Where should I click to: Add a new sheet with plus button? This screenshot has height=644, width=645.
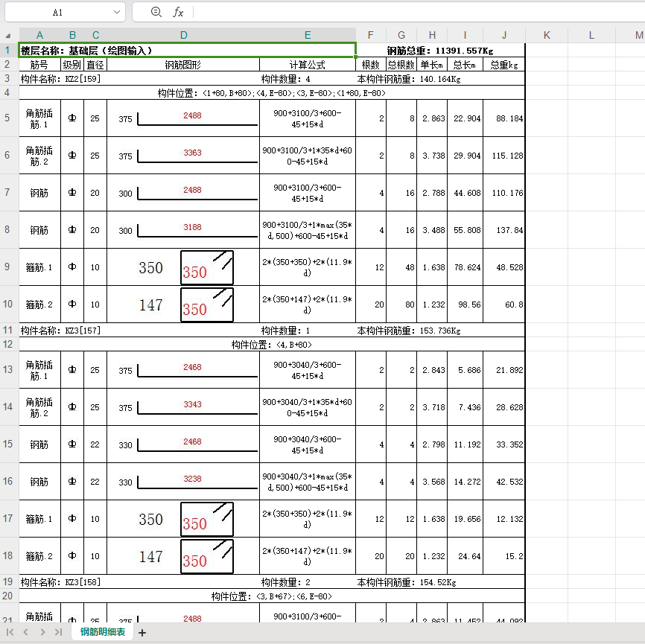click(142, 633)
